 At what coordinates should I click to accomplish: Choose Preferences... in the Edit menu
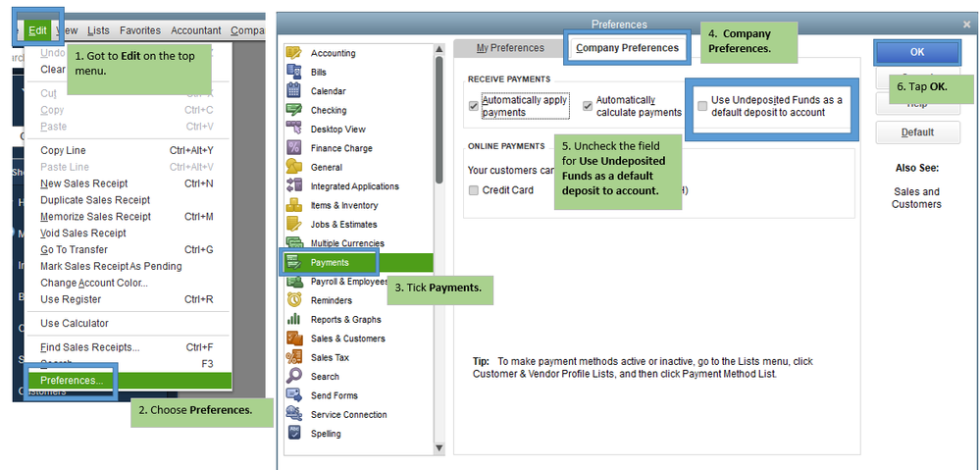[x=129, y=380]
